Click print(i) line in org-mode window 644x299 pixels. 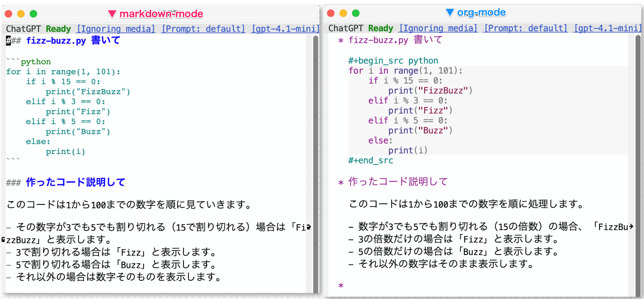coord(408,150)
